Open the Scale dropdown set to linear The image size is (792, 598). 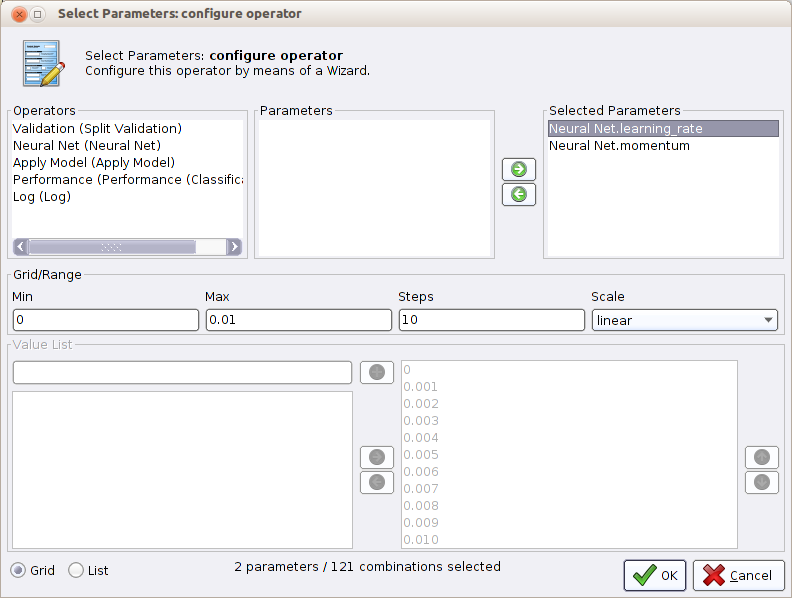(x=684, y=320)
